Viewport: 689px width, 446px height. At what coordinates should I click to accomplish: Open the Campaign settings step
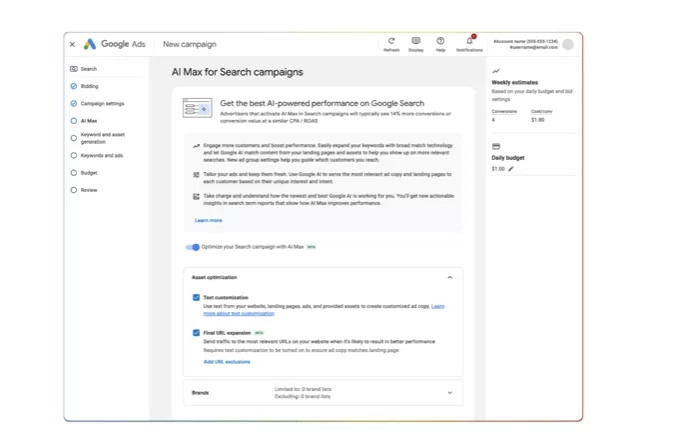pos(102,104)
